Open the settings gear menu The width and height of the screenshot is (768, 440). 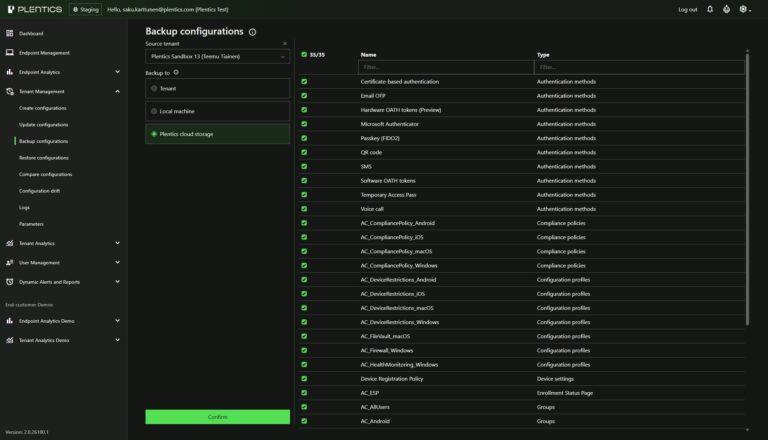click(x=744, y=9)
